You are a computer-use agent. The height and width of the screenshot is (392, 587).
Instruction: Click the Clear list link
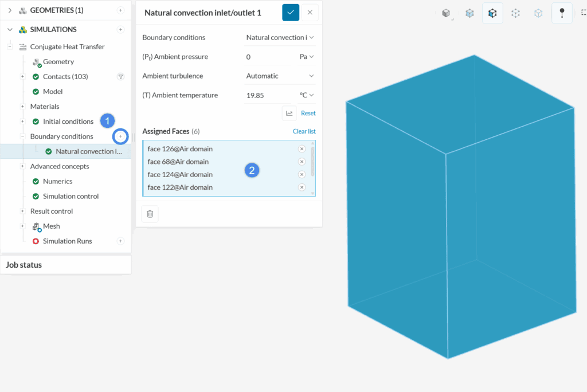[x=304, y=131]
